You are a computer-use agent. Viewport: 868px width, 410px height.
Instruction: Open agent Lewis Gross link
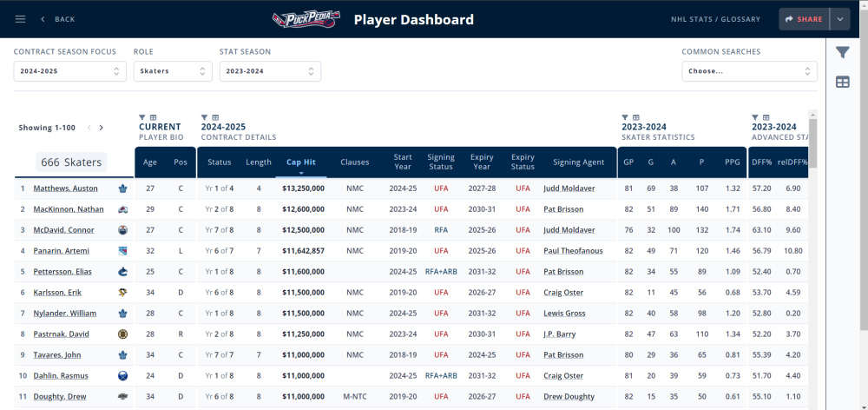pyautogui.click(x=564, y=313)
